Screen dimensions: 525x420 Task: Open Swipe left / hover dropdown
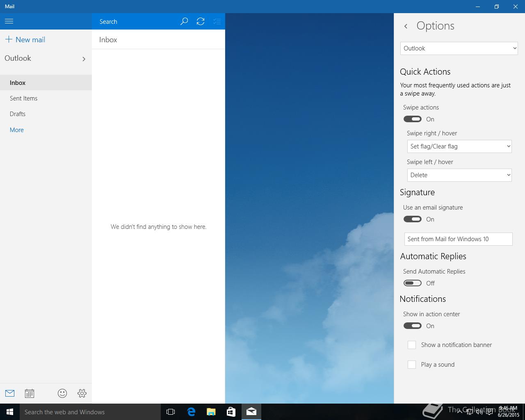point(459,175)
